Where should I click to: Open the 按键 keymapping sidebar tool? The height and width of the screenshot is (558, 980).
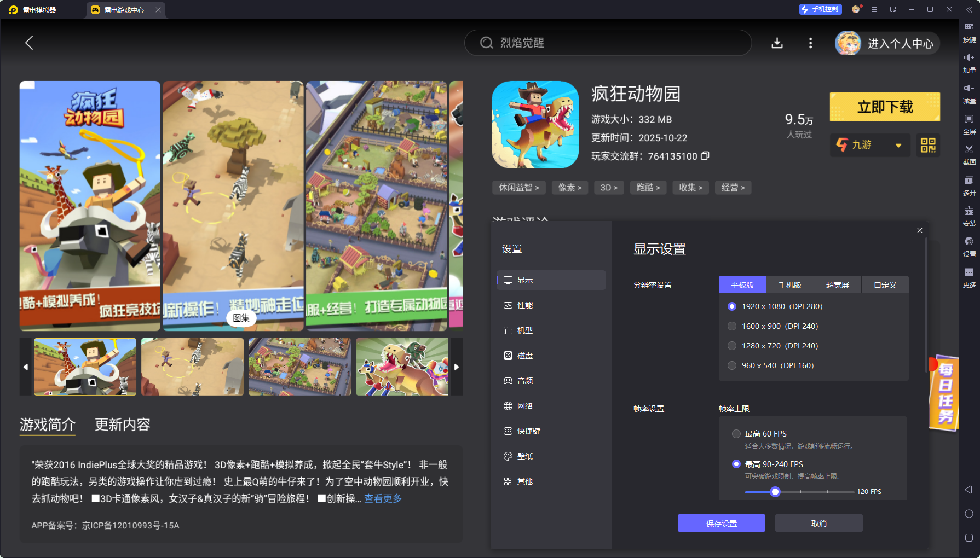969,33
